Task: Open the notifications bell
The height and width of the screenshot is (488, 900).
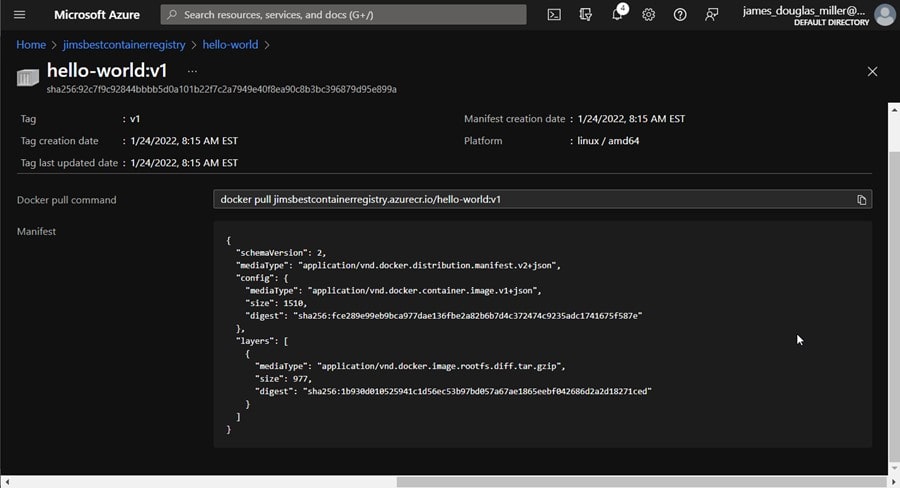Action: [x=618, y=15]
